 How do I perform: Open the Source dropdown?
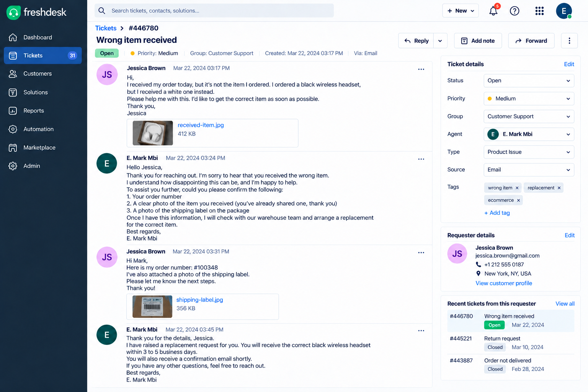click(x=529, y=170)
